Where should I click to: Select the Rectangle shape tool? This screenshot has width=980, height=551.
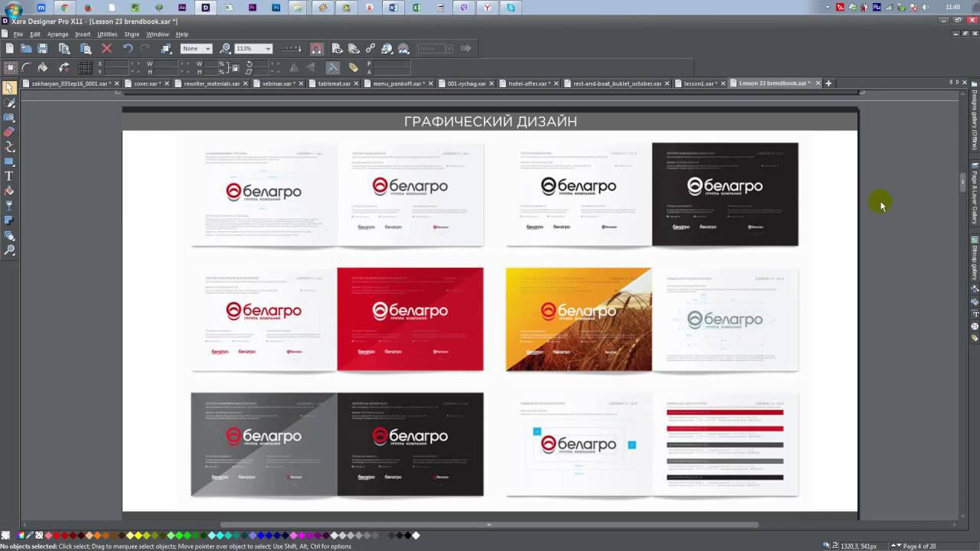[9, 161]
